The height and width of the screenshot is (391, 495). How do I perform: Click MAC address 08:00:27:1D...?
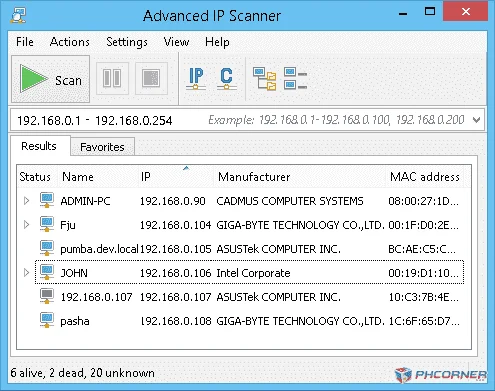[x=424, y=201]
